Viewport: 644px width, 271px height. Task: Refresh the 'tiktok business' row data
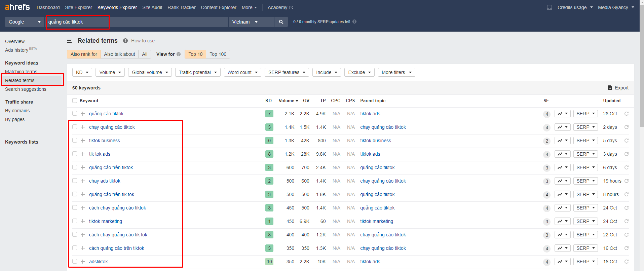pyautogui.click(x=627, y=141)
